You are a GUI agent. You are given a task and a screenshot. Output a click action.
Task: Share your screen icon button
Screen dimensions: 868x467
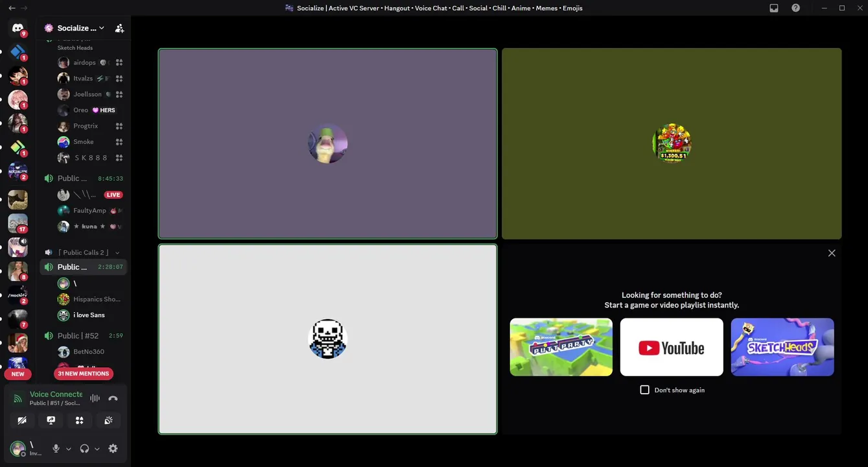(x=51, y=420)
